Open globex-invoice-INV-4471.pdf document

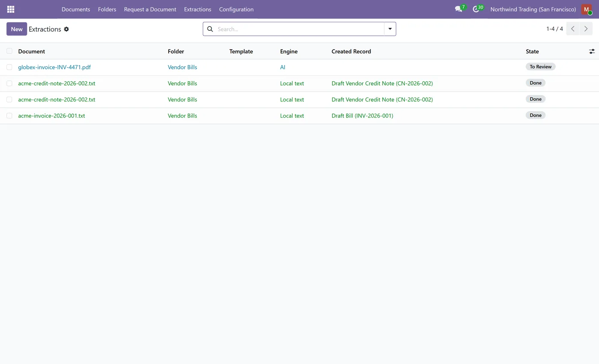(54, 67)
